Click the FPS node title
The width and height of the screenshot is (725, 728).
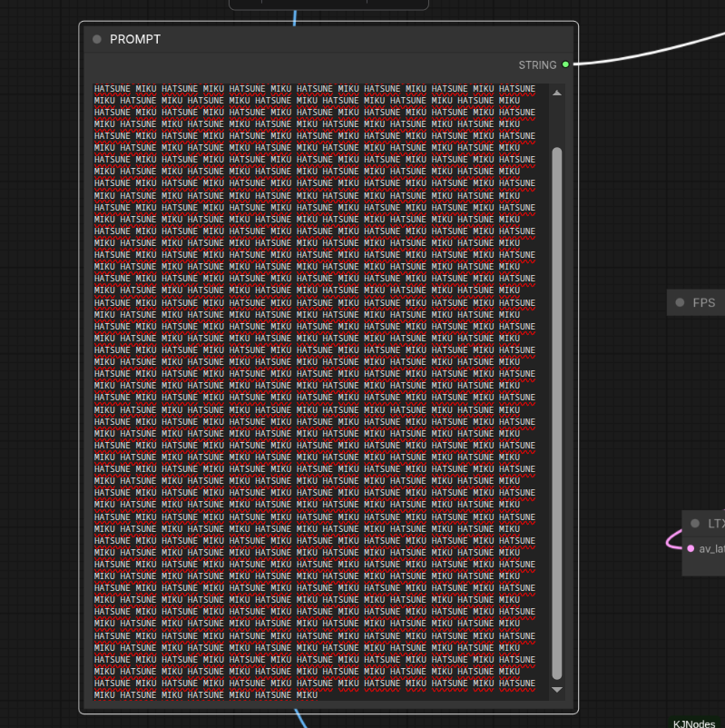pyautogui.click(x=703, y=302)
